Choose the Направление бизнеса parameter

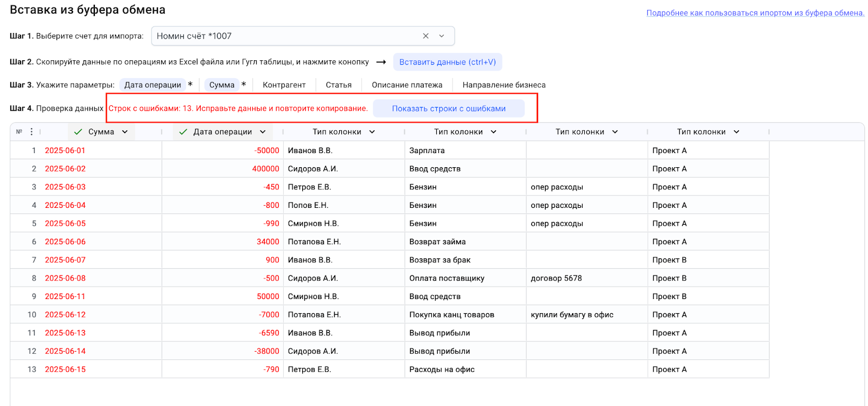coord(503,85)
